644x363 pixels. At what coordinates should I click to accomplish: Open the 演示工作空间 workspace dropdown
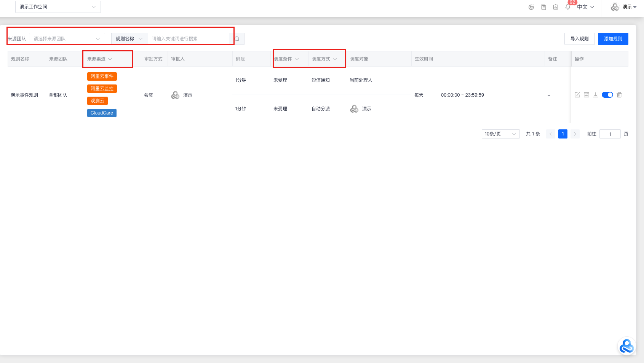click(x=58, y=7)
